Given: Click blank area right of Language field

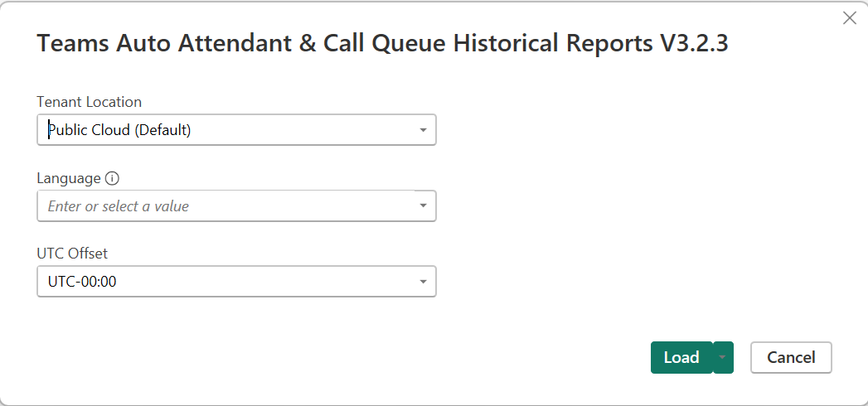Looking at the screenshot, I should (x=622, y=206).
